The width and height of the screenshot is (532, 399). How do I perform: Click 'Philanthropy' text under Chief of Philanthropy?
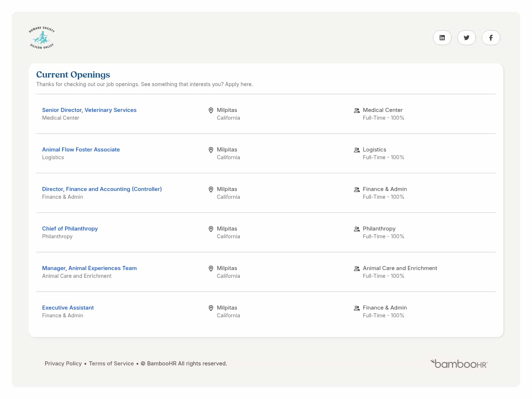pos(57,236)
